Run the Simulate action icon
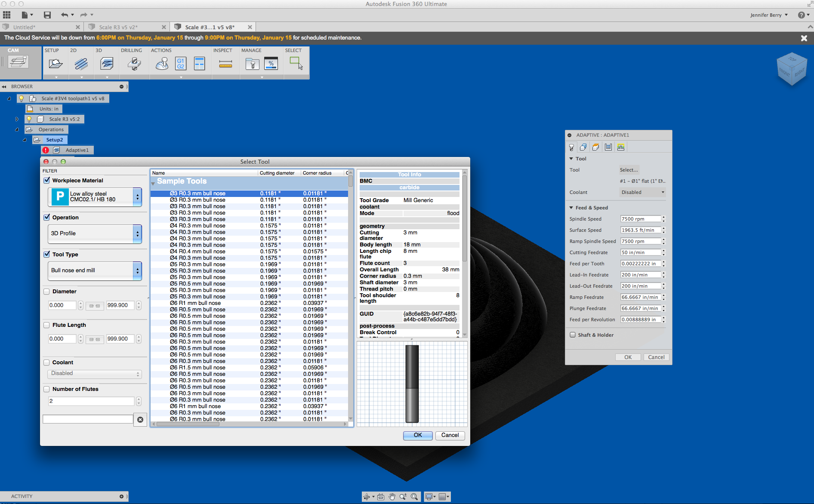The width and height of the screenshot is (814, 504). tap(162, 64)
